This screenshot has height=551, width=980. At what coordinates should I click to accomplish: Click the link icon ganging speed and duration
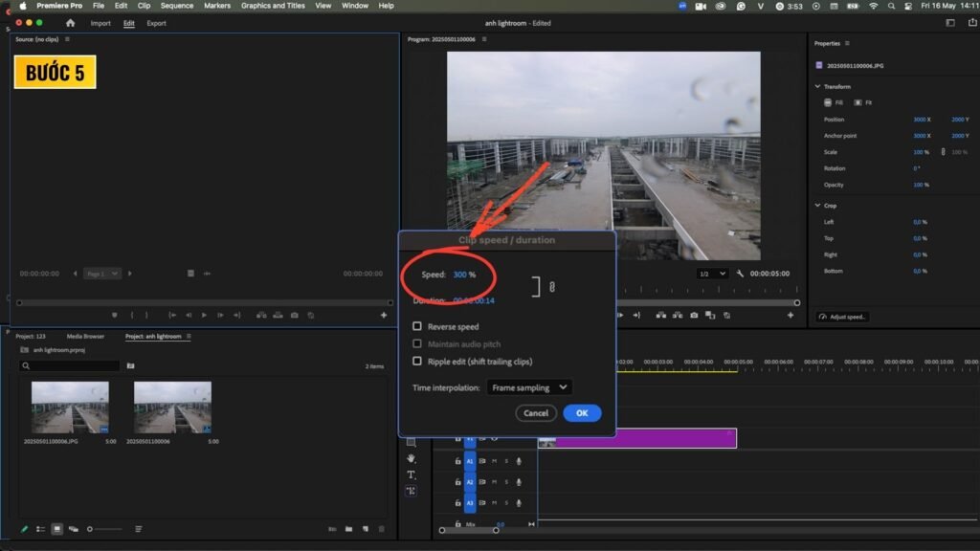tap(552, 287)
